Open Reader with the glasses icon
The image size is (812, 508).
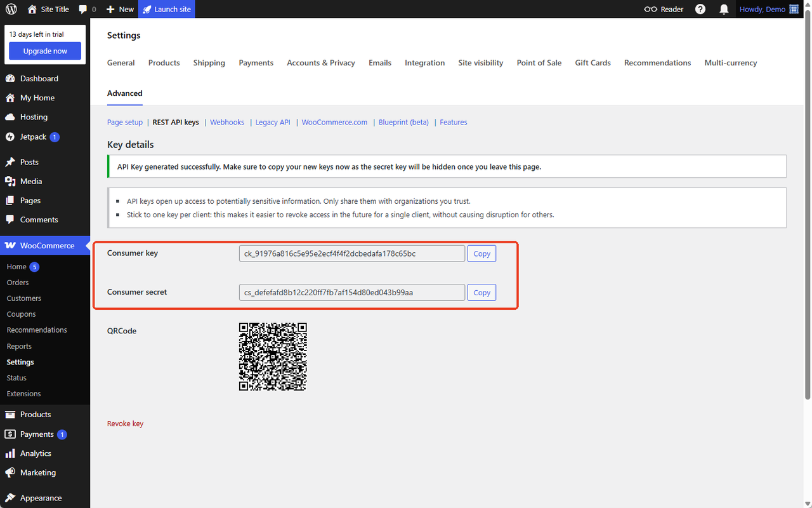pos(664,10)
